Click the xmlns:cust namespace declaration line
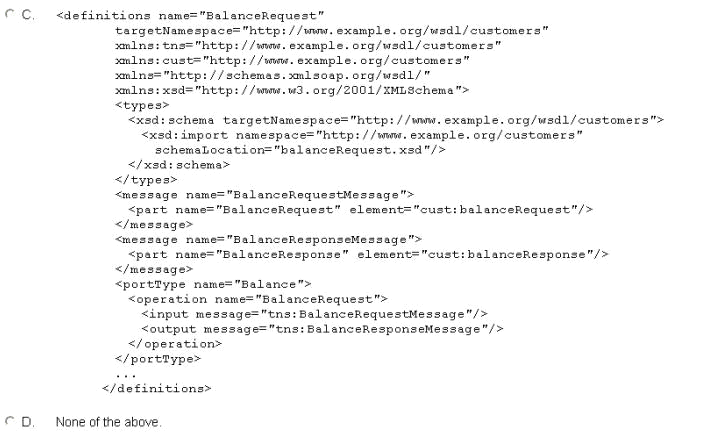Screen dimensions: 719x435 292,61
